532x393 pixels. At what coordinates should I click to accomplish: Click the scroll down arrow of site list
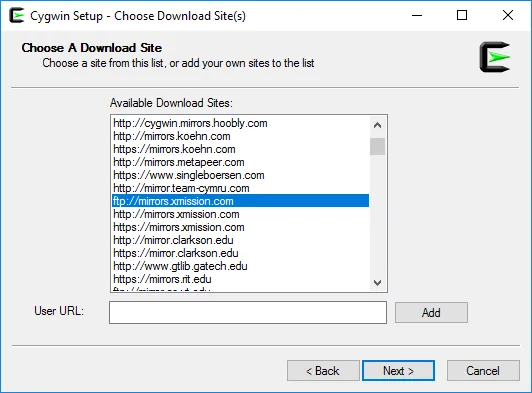377,282
